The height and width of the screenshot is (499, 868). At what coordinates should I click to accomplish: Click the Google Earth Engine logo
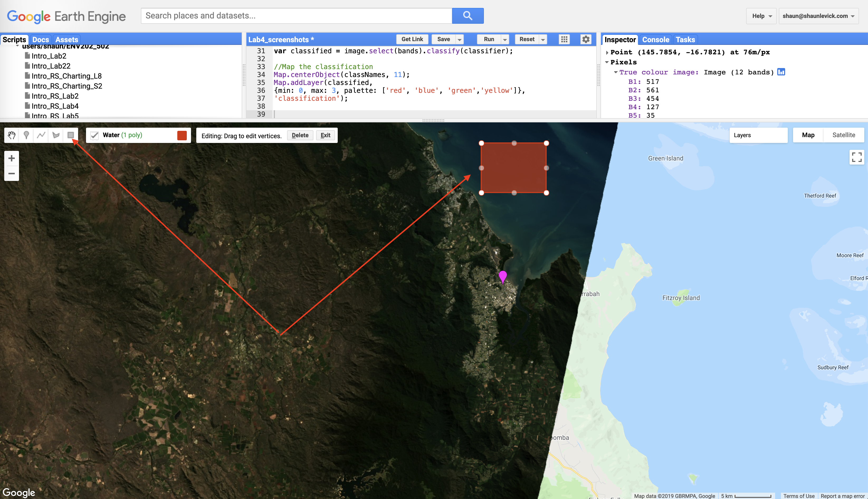[66, 16]
